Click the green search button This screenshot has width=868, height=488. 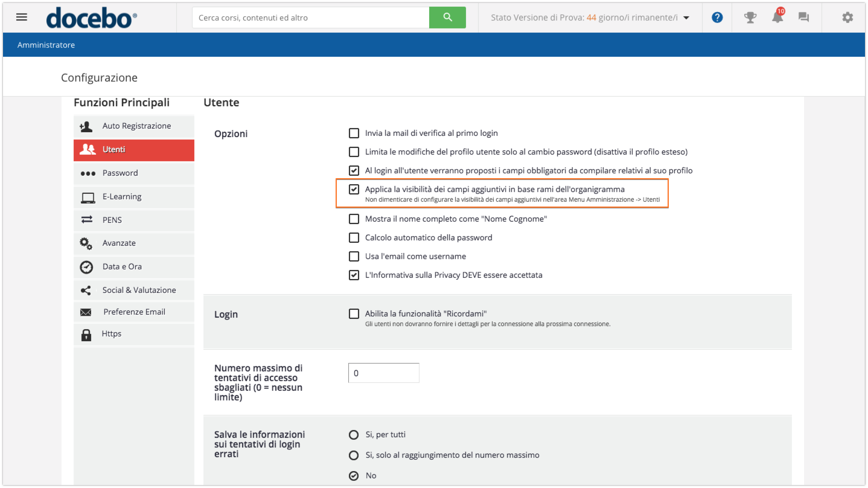447,18
